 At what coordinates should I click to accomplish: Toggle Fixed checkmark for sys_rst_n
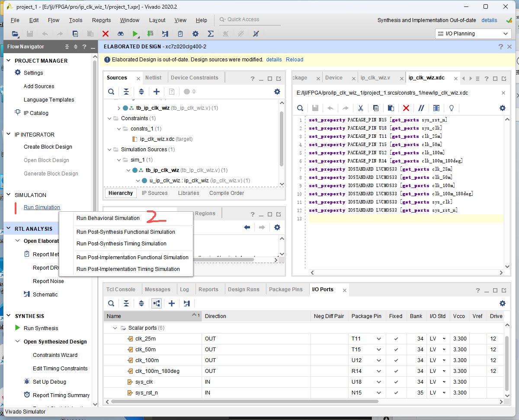[396, 393]
